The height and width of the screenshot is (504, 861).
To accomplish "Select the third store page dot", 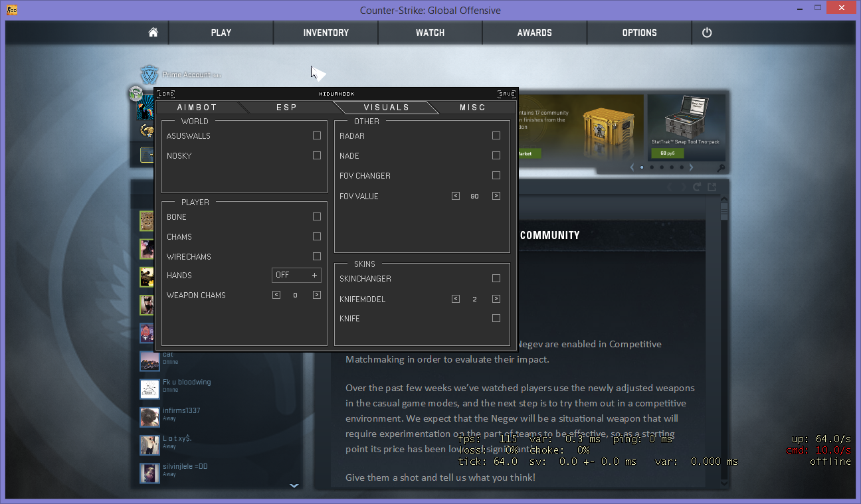I will (x=662, y=167).
